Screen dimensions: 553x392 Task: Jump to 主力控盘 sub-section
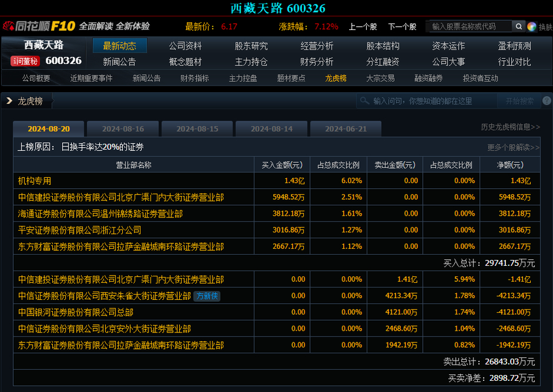243,78
